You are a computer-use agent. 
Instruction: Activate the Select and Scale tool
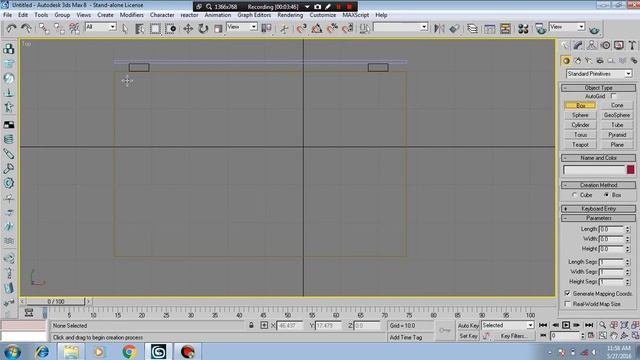tap(218, 28)
